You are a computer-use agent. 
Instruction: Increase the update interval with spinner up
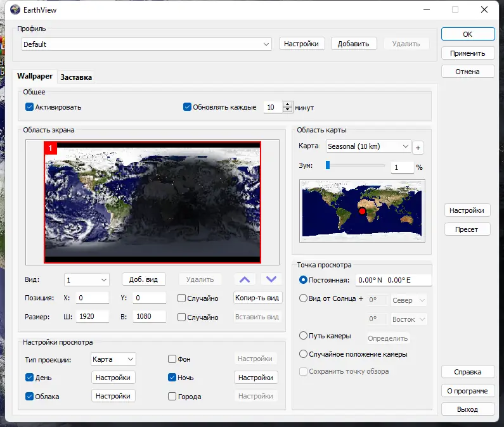287,104
